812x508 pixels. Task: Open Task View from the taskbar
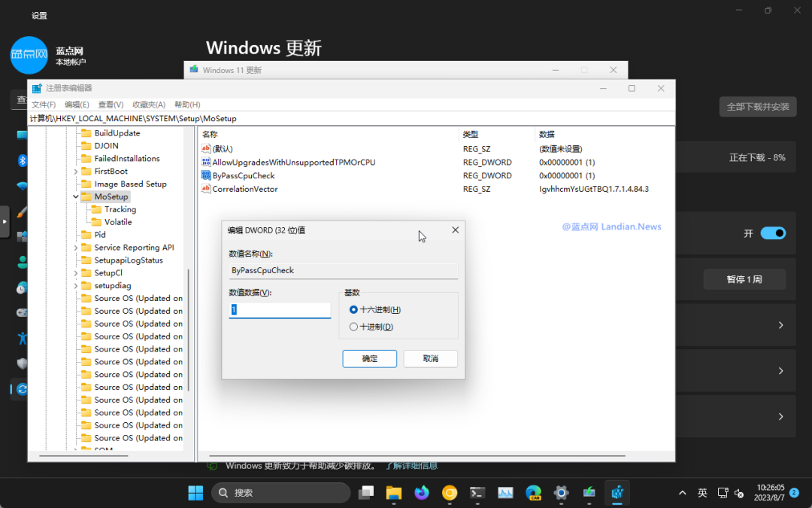point(366,492)
